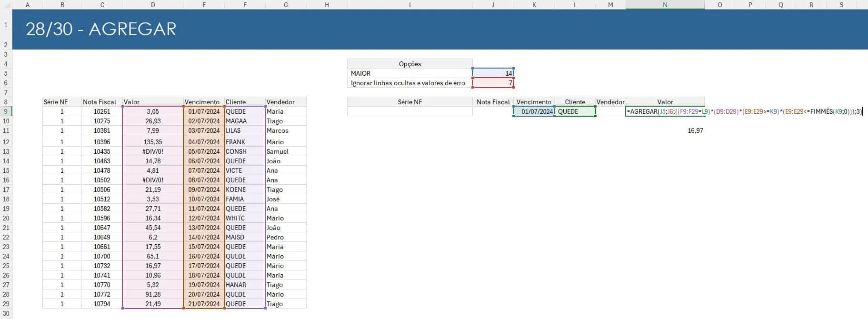Click seller cell Pedro
This screenshot has width=868, height=319.
(286, 237)
